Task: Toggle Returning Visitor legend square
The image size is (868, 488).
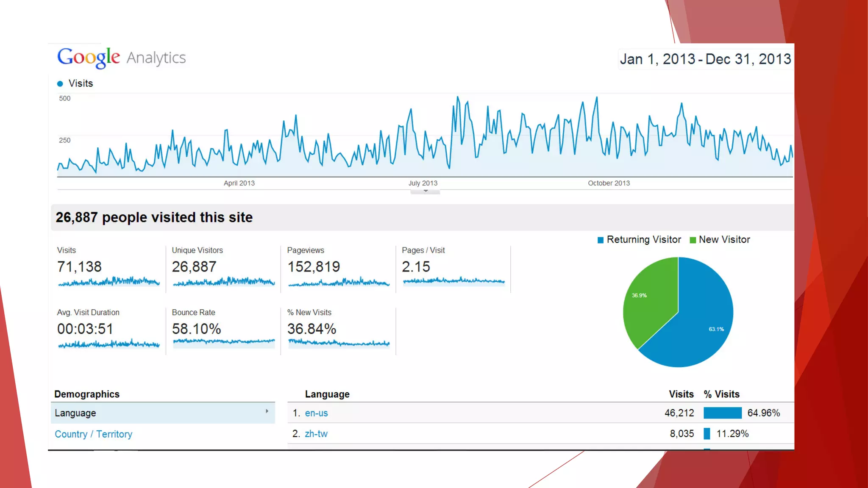Action: 601,240
